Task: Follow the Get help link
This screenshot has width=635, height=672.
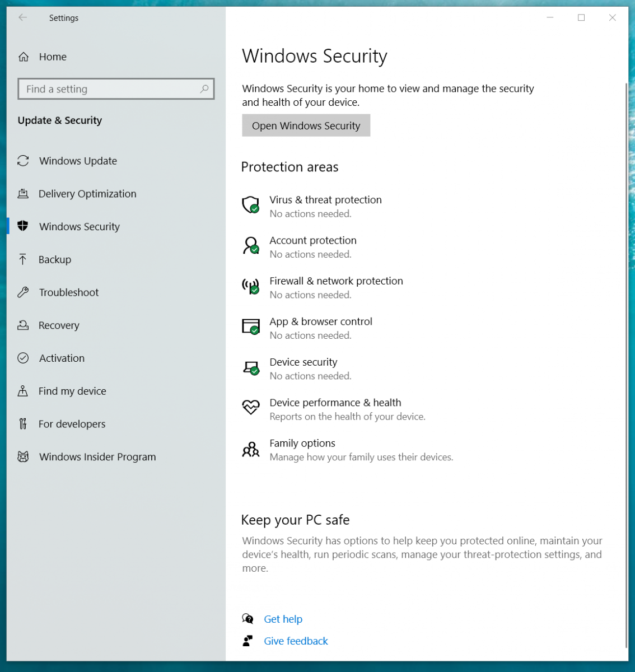Action: coord(283,619)
